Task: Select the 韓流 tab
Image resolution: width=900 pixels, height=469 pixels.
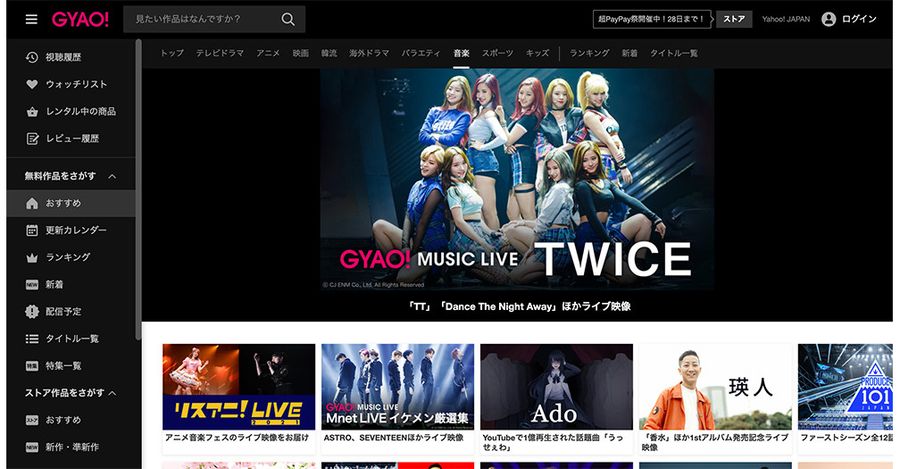Action: [x=329, y=53]
